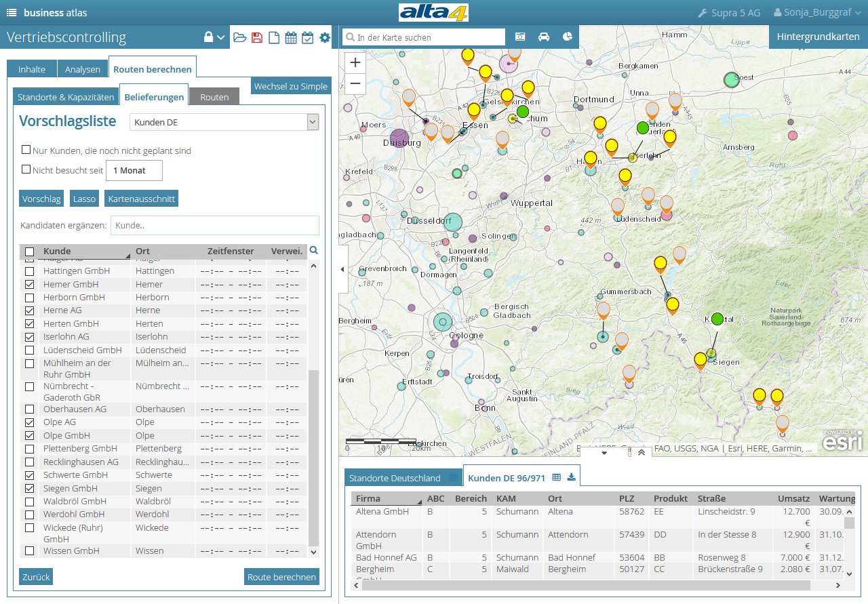Click wrench icon beside Supra 5 AG

point(703,13)
